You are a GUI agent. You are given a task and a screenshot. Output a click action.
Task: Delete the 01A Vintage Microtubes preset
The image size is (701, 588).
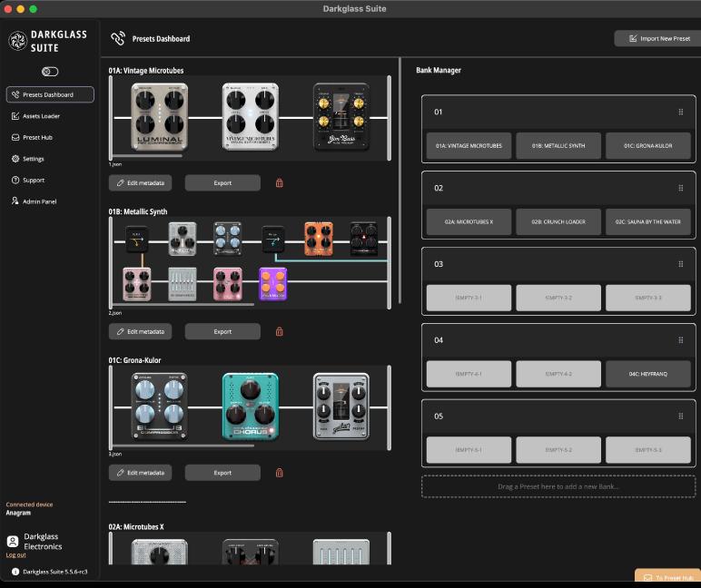point(279,183)
